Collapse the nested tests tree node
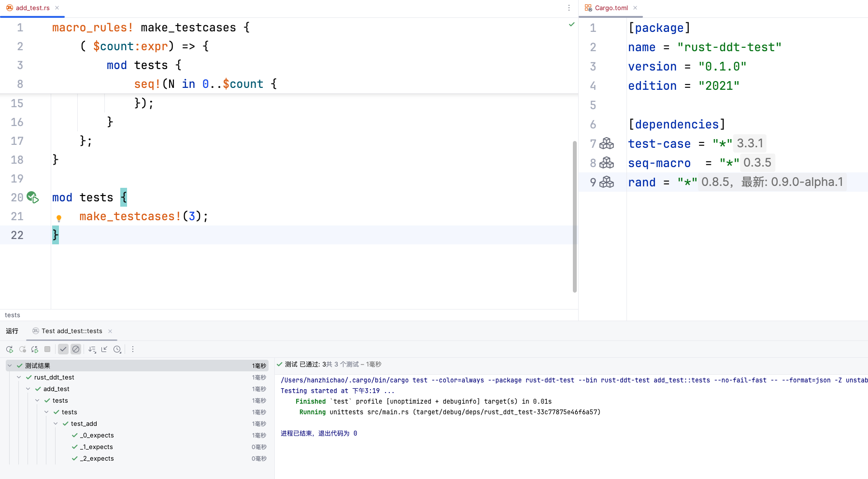The width and height of the screenshot is (868, 479). (46, 412)
